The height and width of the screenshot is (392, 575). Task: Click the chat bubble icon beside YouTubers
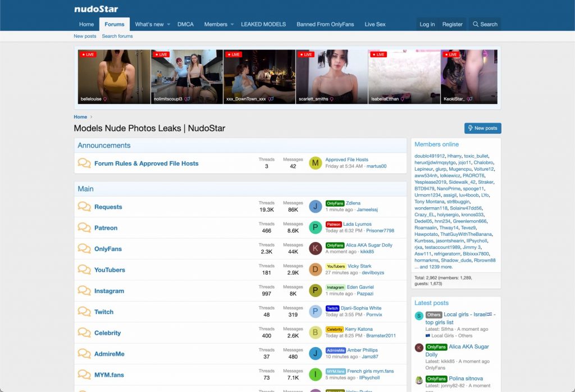84,270
